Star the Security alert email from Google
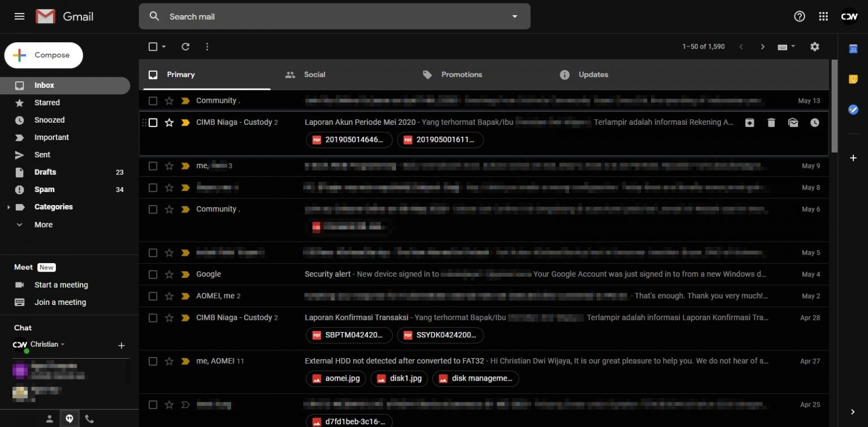 169,274
